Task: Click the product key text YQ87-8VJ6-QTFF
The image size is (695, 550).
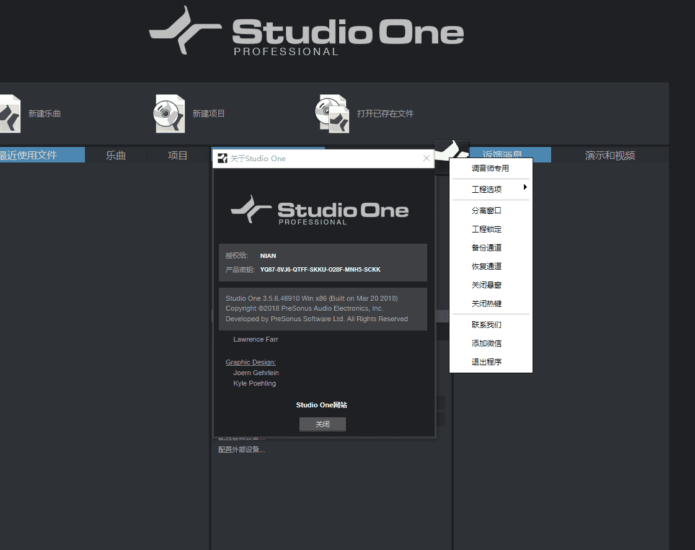Action: point(320,269)
